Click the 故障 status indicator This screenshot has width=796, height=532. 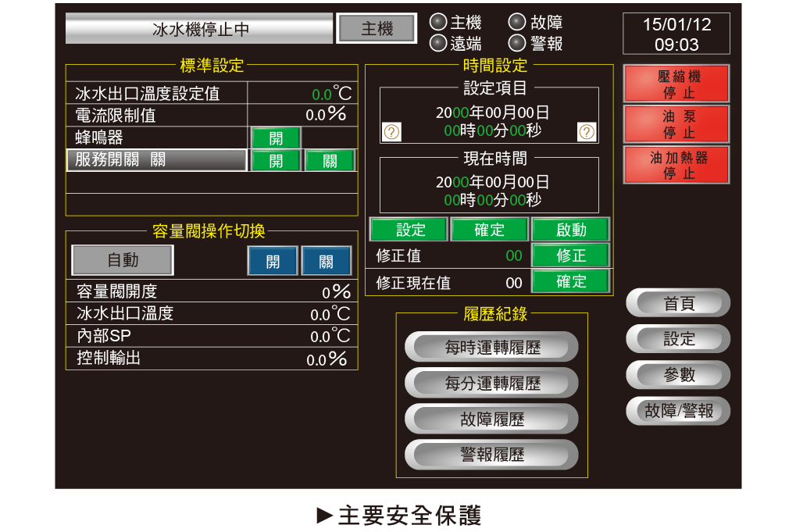517,23
